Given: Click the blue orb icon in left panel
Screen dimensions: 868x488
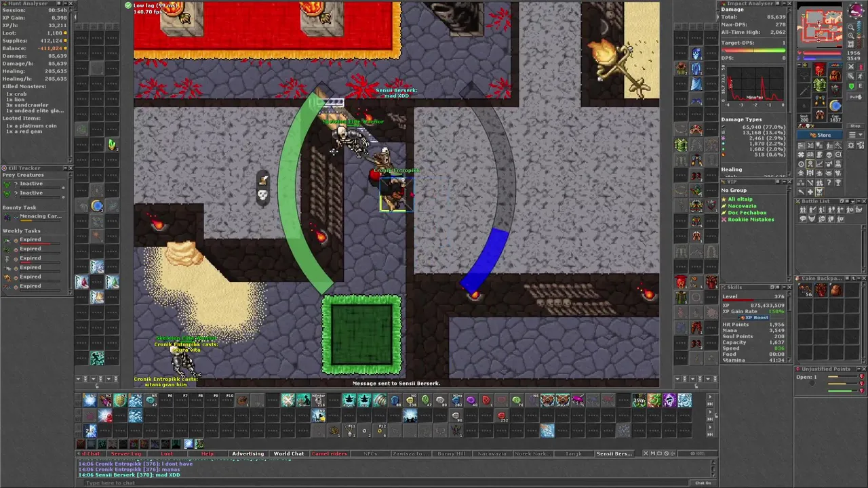Looking at the screenshot, I should click(97, 206).
